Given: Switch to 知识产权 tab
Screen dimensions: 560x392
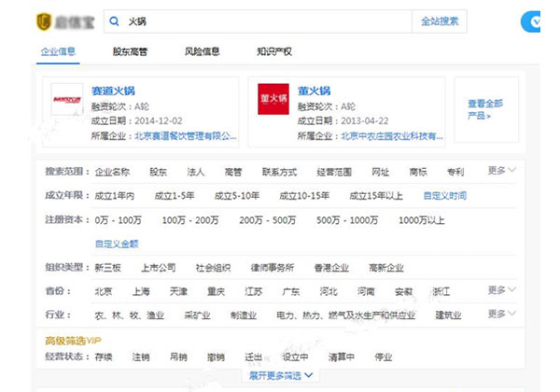Looking at the screenshot, I should coord(274,51).
